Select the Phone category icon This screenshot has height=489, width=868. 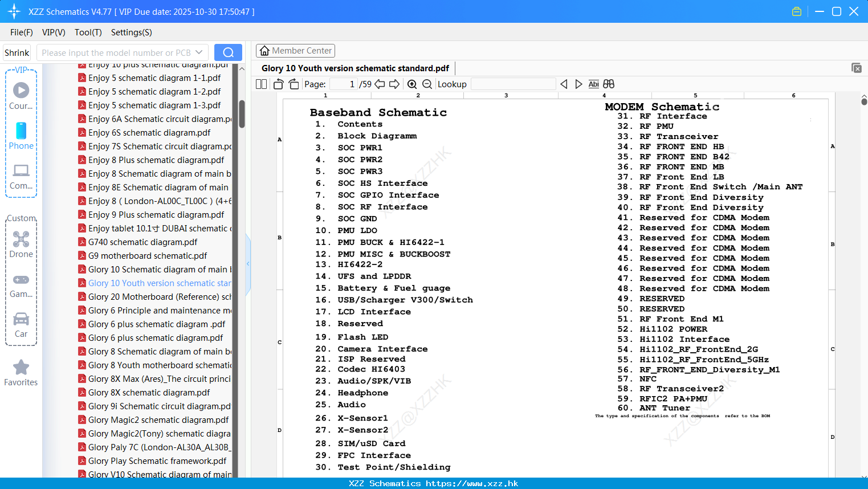click(x=21, y=136)
